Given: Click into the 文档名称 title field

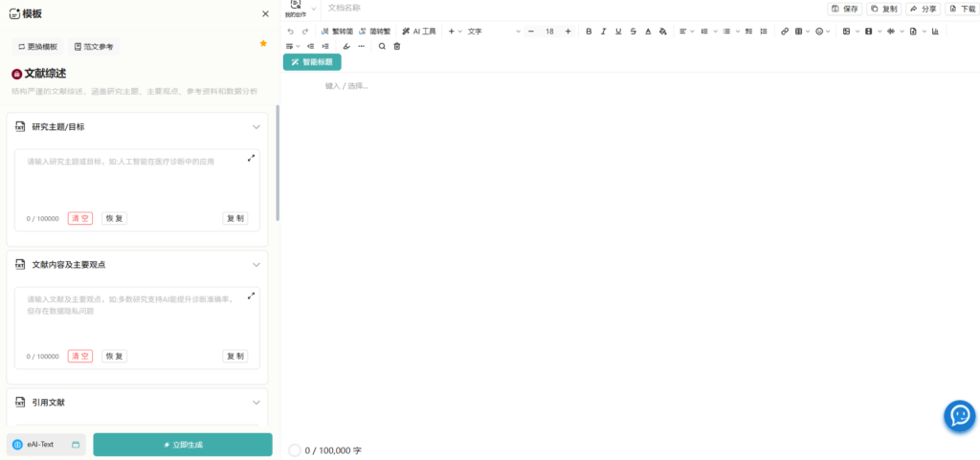Looking at the screenshot, I should tap(383, 8).
